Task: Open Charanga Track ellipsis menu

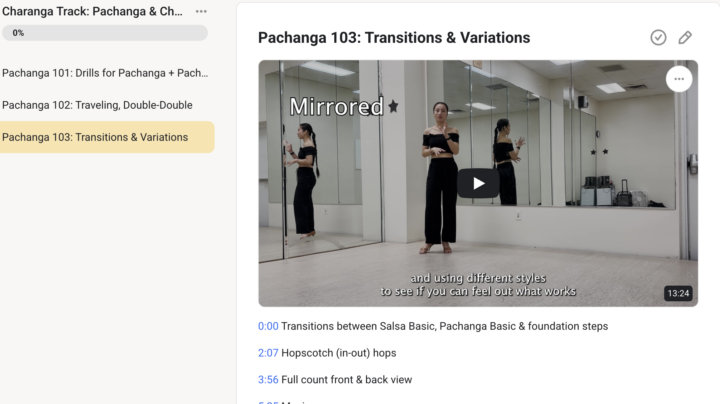Action: point(201,11)
